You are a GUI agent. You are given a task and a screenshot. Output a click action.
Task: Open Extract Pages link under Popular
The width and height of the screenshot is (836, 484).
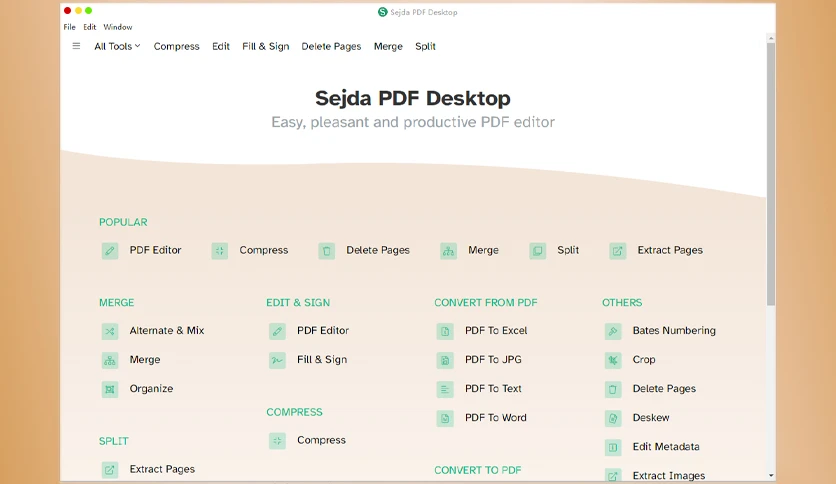tap(670, 250)
